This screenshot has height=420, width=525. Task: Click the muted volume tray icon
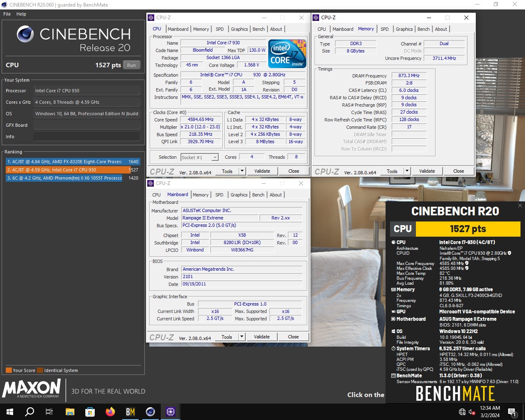pyautogui.click(x=472, y=412)
